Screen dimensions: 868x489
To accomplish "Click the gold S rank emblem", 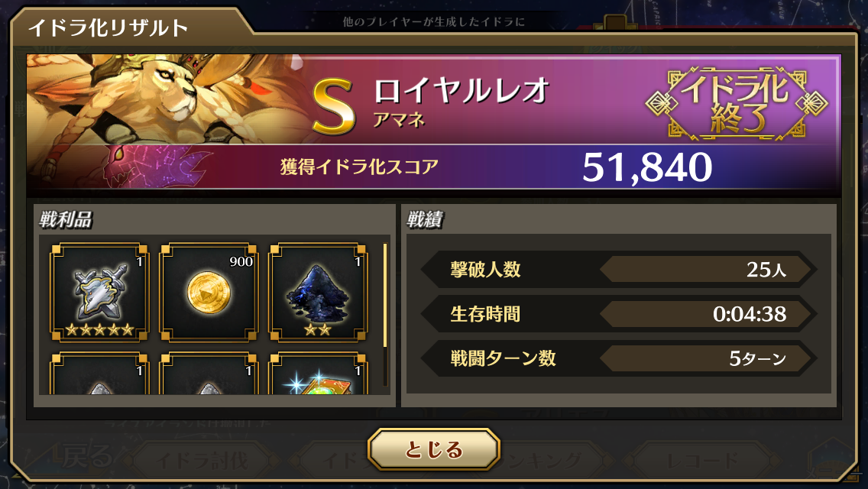I will [333, 108].
